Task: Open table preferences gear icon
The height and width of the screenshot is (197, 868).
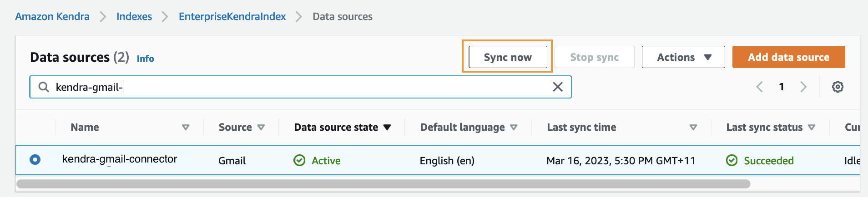Action: (838, 87)
